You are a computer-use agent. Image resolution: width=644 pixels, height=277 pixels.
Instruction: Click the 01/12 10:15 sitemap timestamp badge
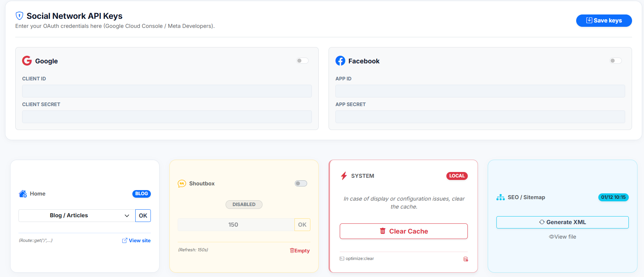click(614, 197)
